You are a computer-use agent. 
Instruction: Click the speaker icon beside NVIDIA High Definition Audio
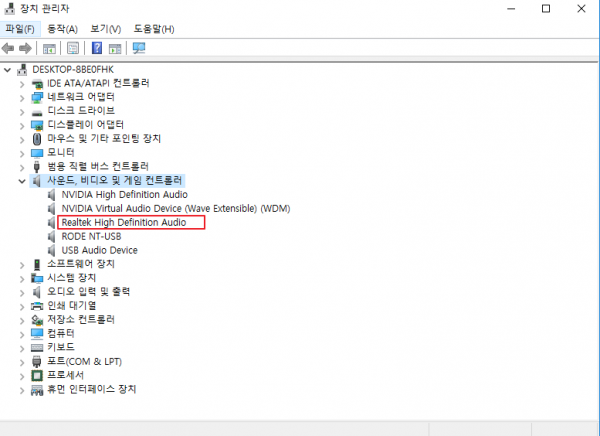coord(52,195)
